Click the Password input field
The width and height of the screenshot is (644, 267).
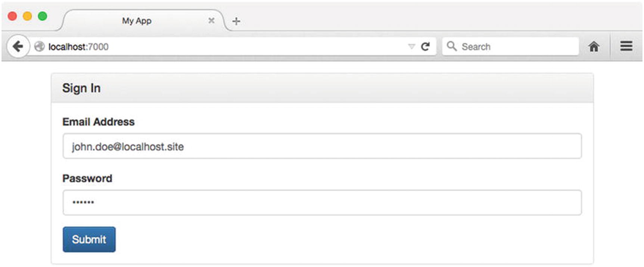coord(322,203)
